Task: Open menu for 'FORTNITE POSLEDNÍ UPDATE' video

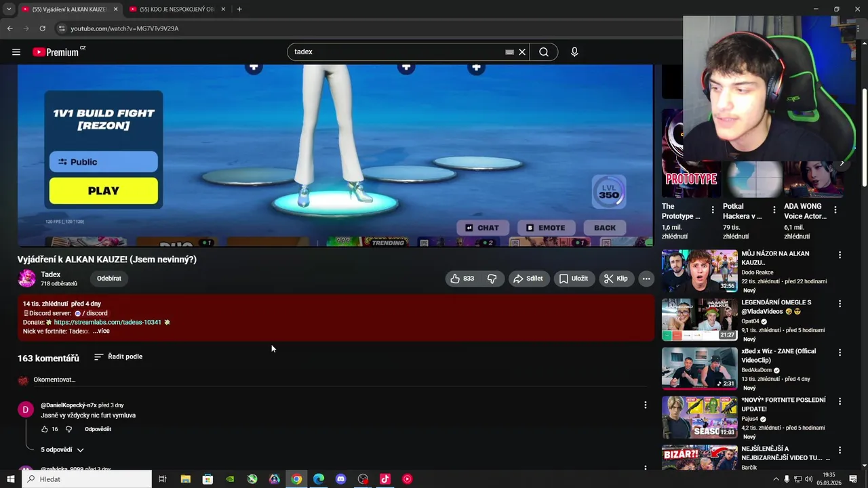Action: [840, 401]
